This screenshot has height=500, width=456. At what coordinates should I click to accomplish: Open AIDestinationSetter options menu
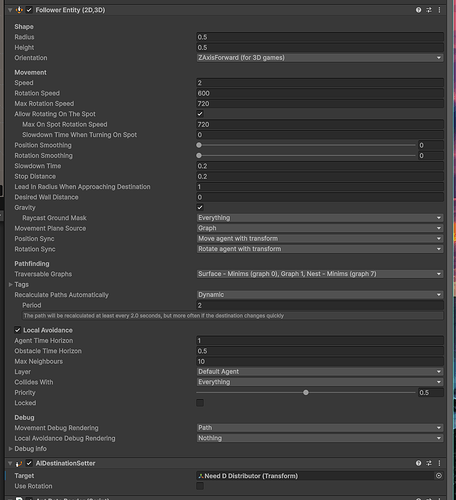click(439, 463)
